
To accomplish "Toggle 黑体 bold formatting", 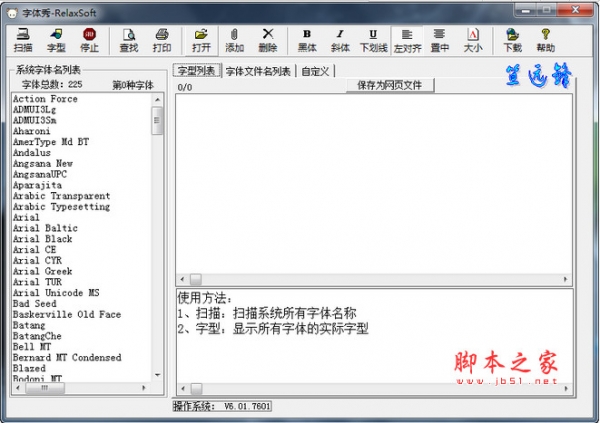I will coord(307,40).
